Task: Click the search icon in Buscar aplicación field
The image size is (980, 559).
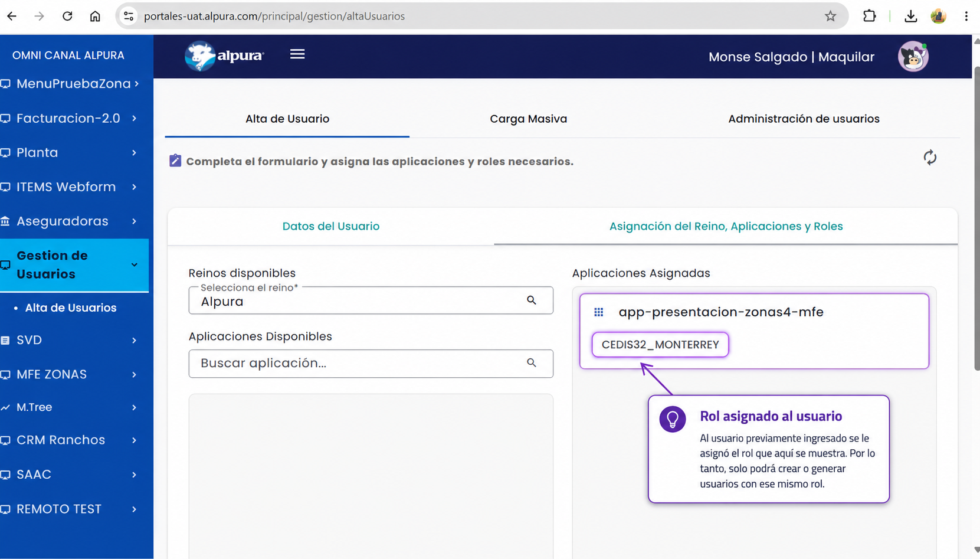Action: point(532,363)
